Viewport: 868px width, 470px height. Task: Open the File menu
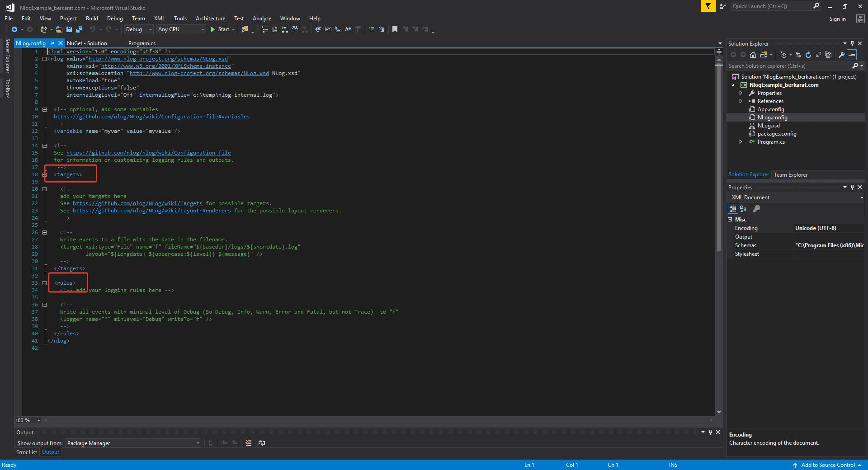tap(9, 19)
